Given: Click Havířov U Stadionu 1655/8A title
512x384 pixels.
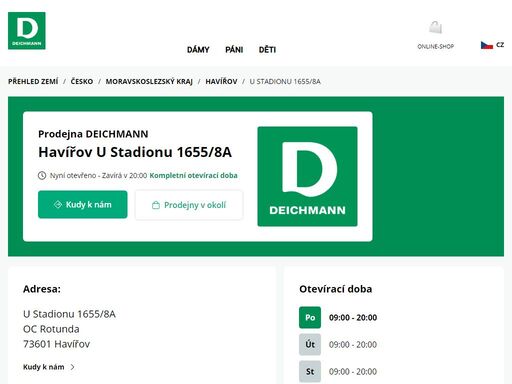Looking at the screenshot, I should click(x=135, y=152).
